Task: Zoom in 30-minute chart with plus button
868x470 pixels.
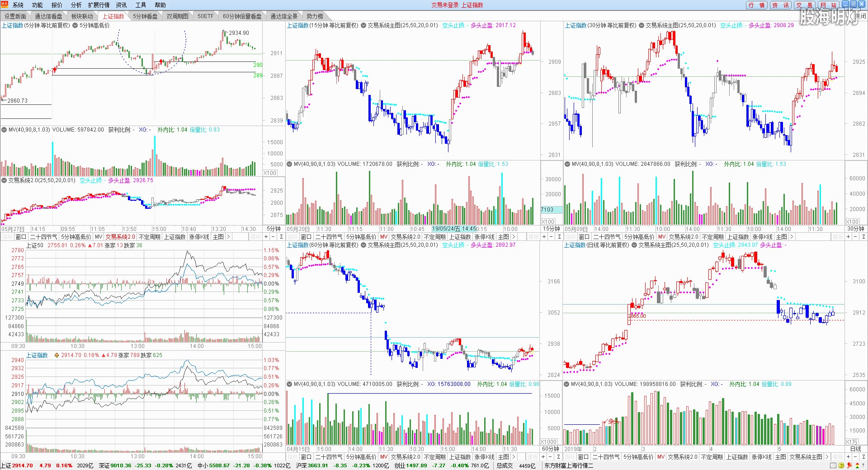Action: (x=848, y=237)
